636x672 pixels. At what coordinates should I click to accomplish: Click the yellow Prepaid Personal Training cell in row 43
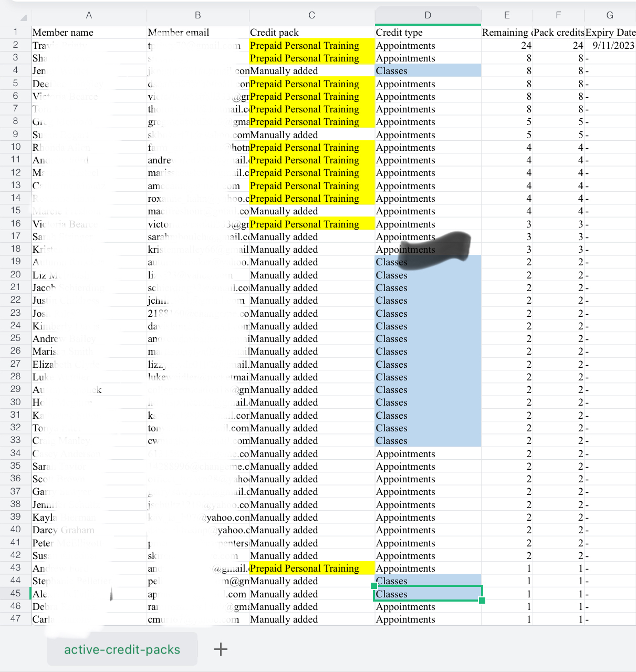(312, 568)
